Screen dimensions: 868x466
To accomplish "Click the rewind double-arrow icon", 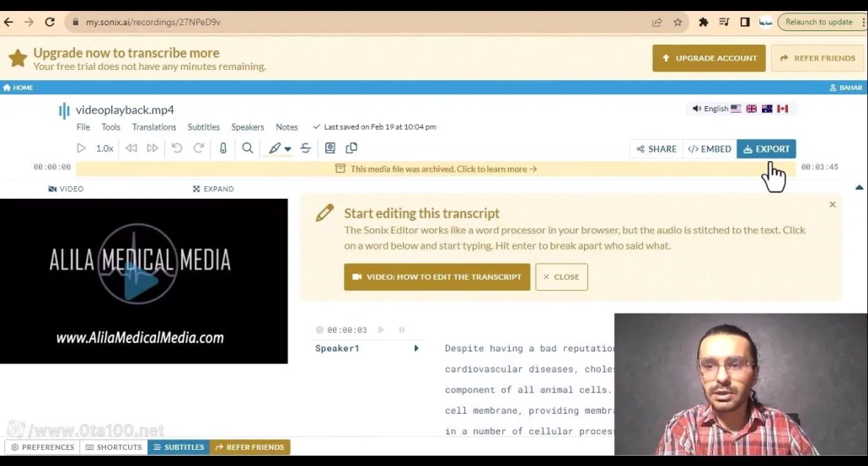I will 131,148.
